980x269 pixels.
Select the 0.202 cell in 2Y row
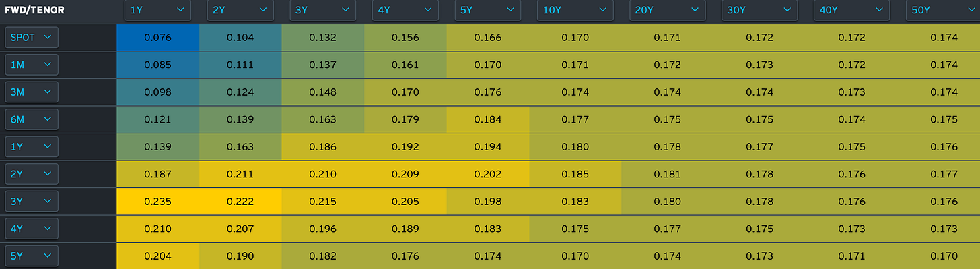pos(488,174)
